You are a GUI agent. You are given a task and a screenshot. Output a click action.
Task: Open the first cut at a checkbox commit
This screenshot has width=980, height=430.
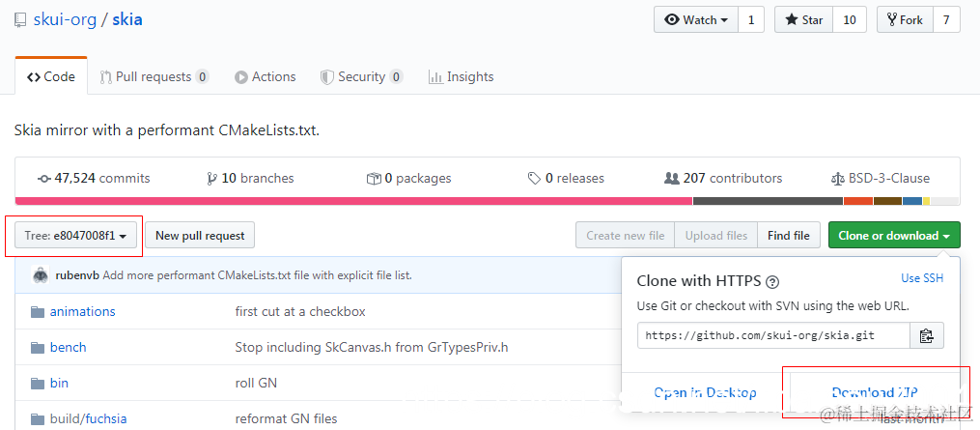pos(300,312)
